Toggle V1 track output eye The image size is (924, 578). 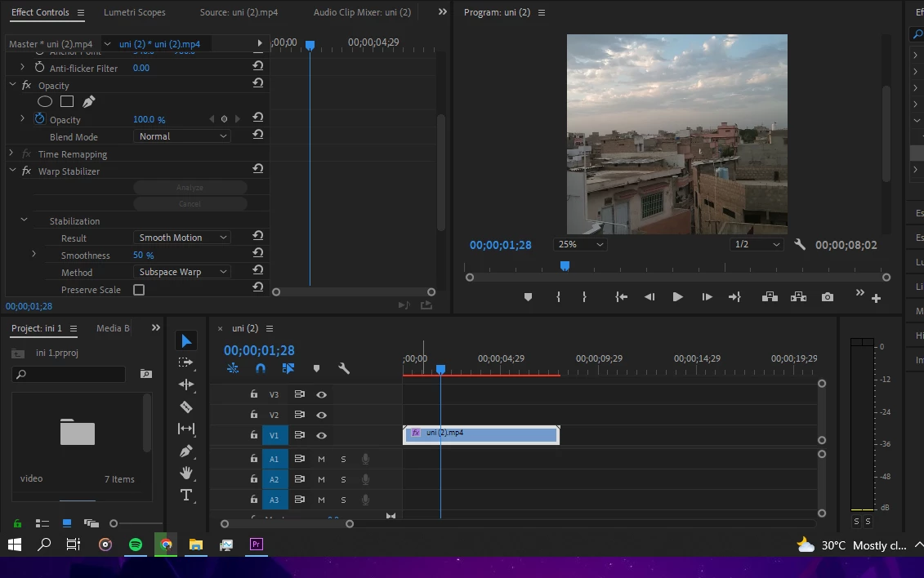(x=321, y=436)
